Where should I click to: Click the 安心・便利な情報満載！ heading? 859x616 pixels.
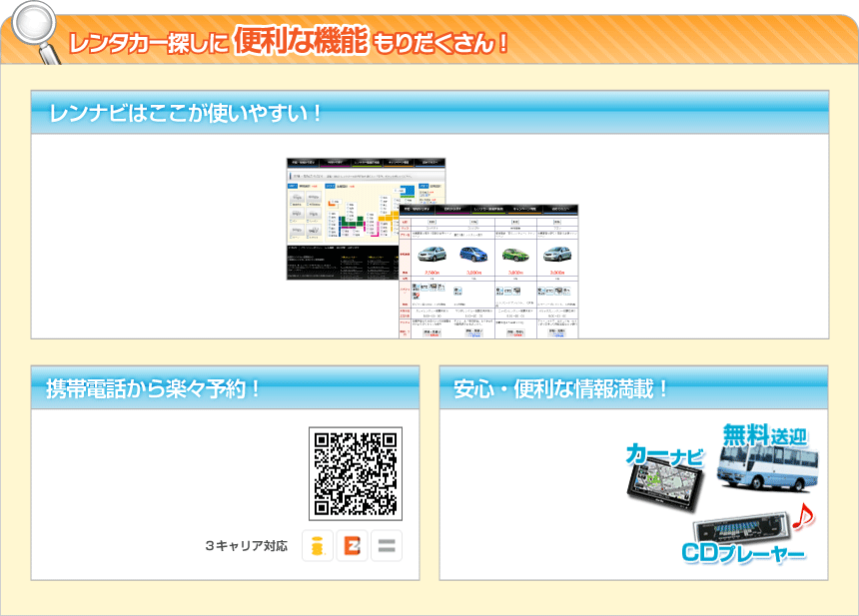click(561, 388)
